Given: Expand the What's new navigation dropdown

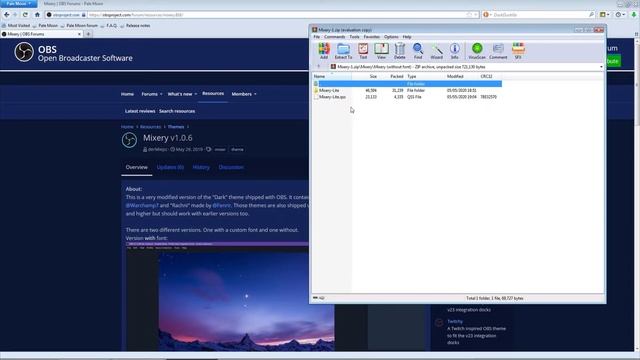Looking at the screenshot, I should click(x=196, y=94).
